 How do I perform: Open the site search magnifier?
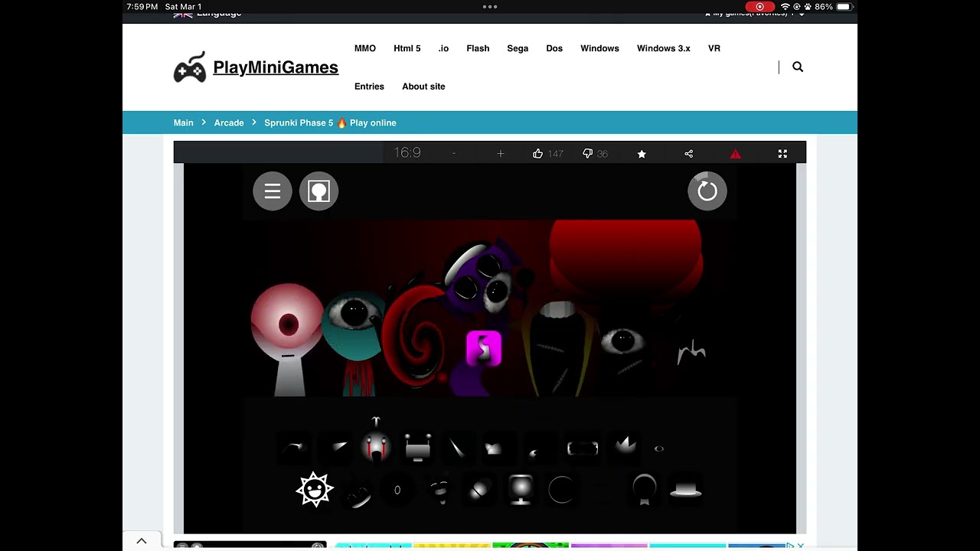tap(798, 67)
